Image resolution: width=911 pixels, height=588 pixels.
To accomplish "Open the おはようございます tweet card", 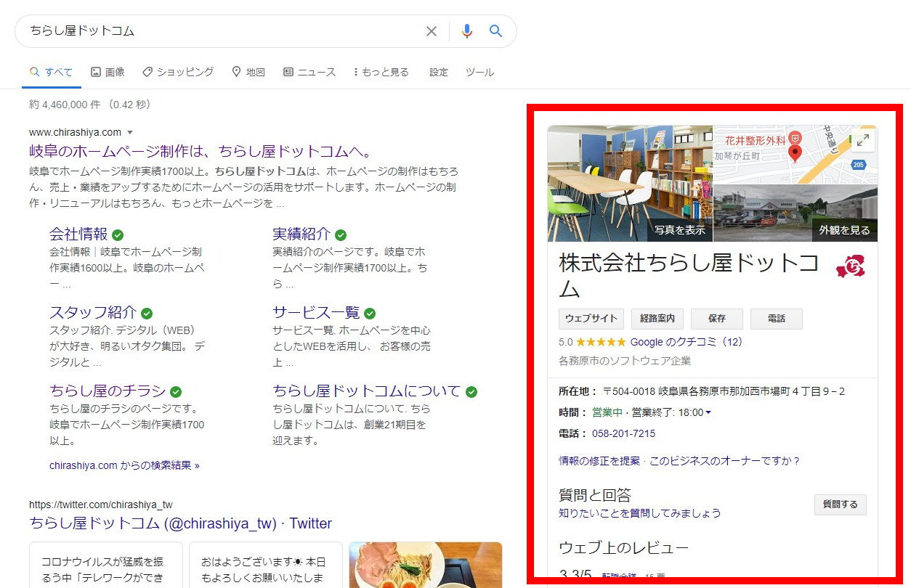I will [266, 565].
